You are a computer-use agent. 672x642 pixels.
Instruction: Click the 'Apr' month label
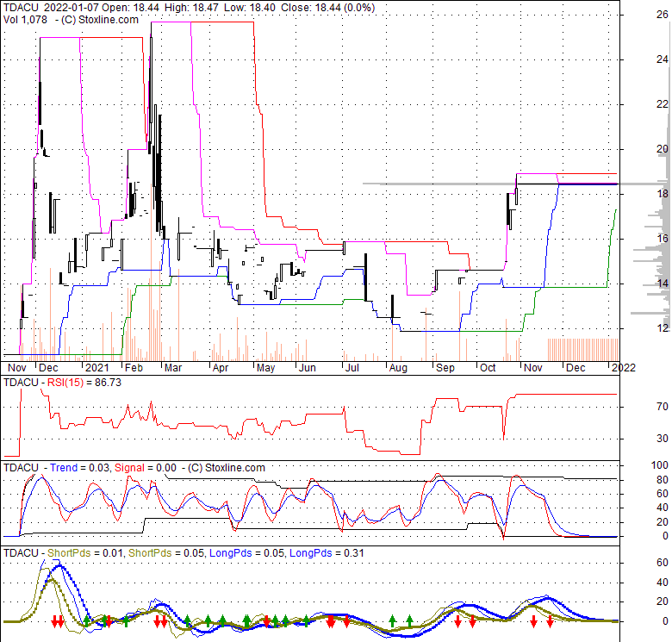click(x=221, y=368)
